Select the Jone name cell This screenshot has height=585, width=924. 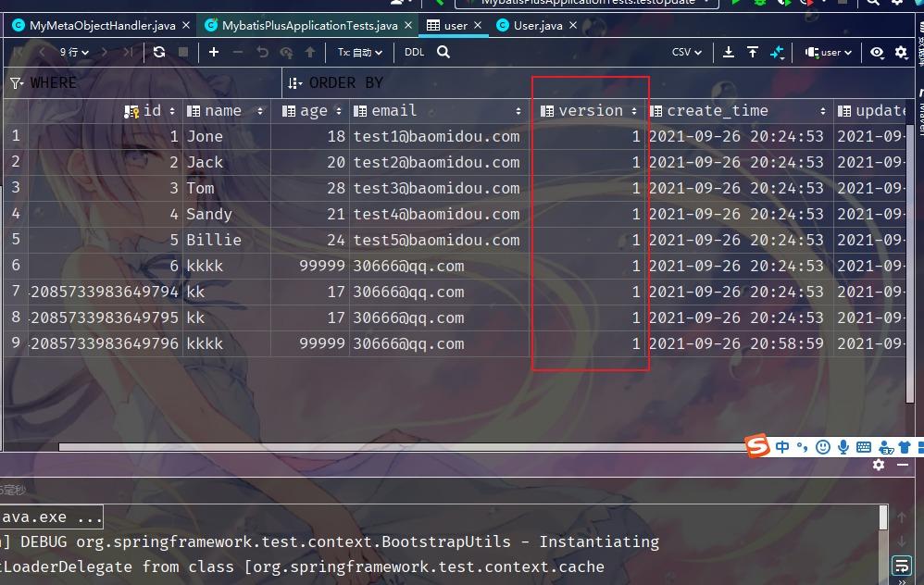(x=227, y=136)
